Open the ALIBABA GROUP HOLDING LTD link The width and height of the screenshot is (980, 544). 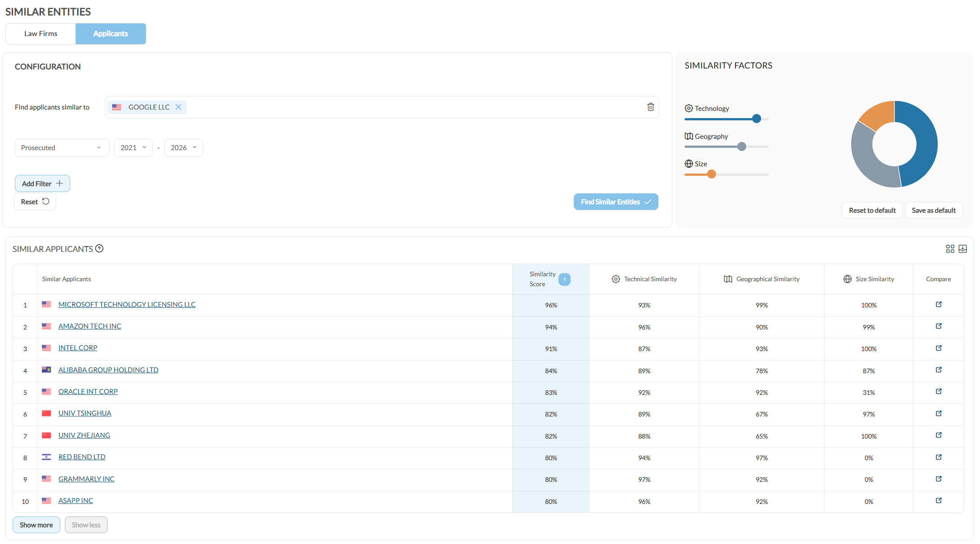click(x=109, y=370)
